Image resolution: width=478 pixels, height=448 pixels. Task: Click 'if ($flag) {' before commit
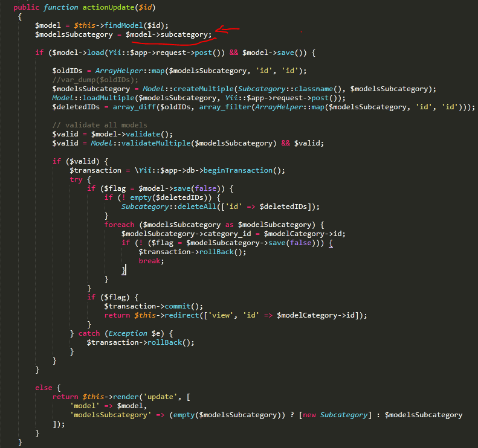coord(112,297)
